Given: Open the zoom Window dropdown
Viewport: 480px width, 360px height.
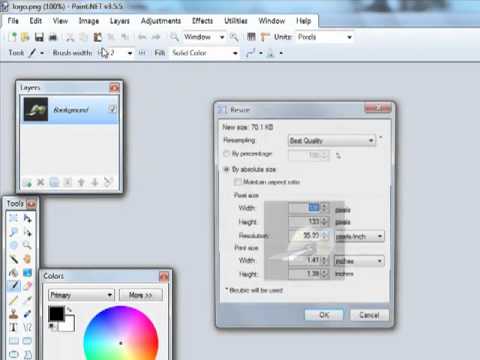Looking at the screenshot, I should coord(204,37).
